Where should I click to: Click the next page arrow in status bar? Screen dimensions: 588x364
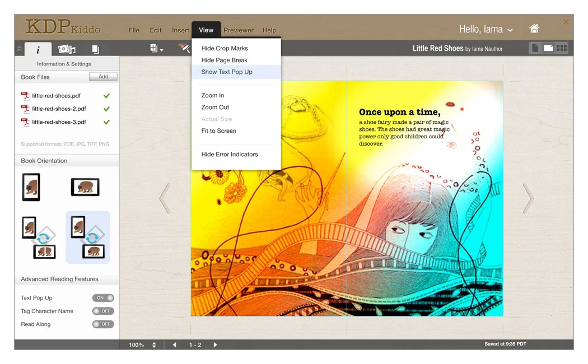(x=215, y=345)
